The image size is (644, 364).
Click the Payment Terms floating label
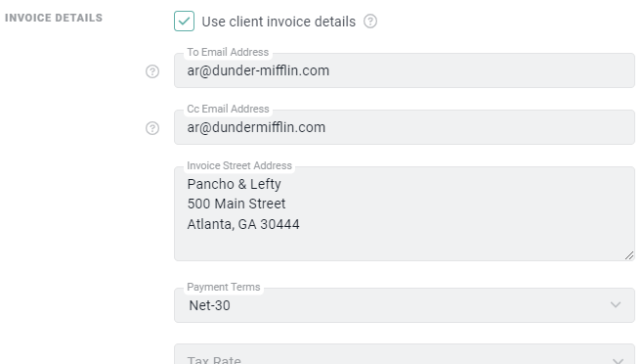(x=224, y=287)
